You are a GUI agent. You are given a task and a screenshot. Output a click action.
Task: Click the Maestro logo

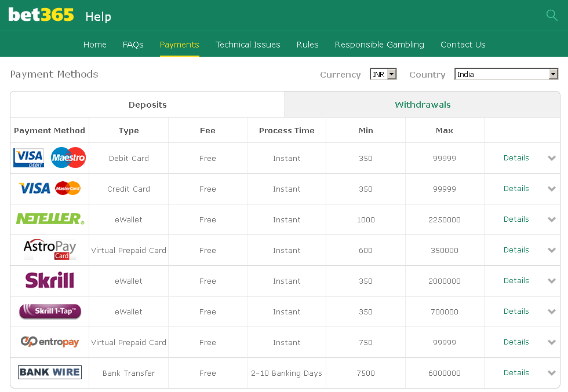click(x=68, y=157)
